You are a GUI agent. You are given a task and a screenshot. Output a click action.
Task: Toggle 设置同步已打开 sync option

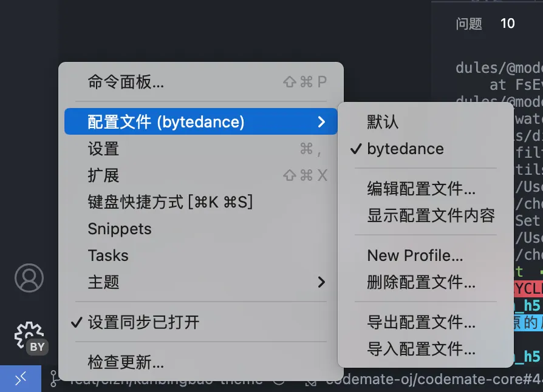coord(143,322)
